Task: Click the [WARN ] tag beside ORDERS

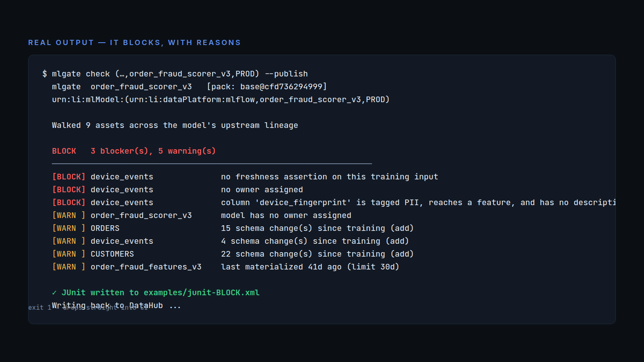Action: click(69, 228)
